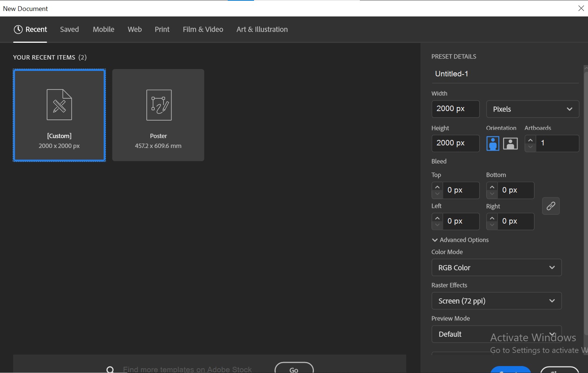The image size is (588, 373).
Task: Click the "PRESET DETAILS" heading
Action: coord(454,57)
